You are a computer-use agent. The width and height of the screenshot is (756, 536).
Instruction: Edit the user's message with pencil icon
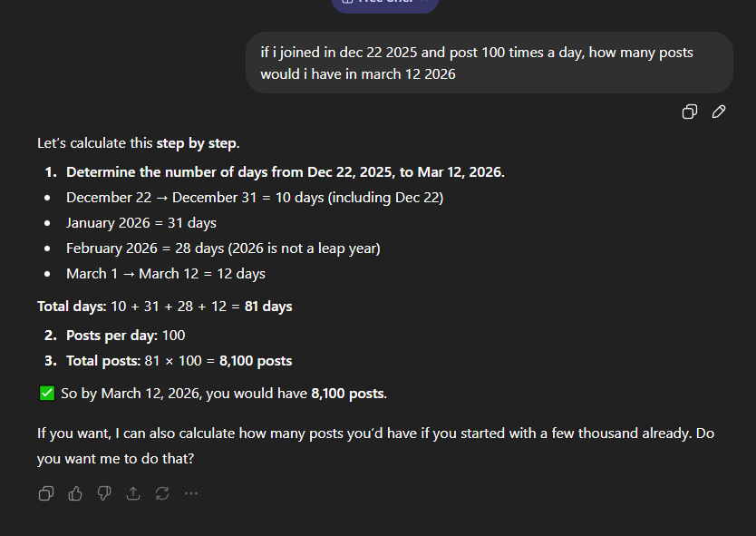[719, 112]
